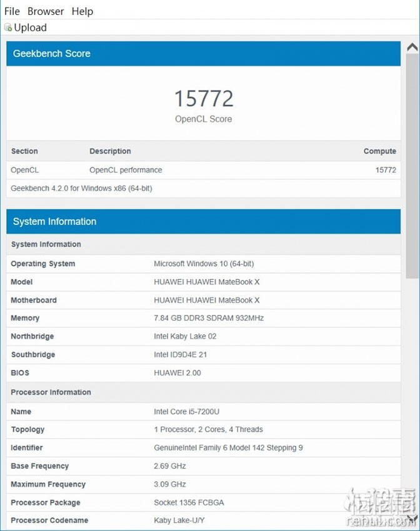Click the gray System Information subheading
This screenshot has height=531, width=420.
(x=46, y=244)
